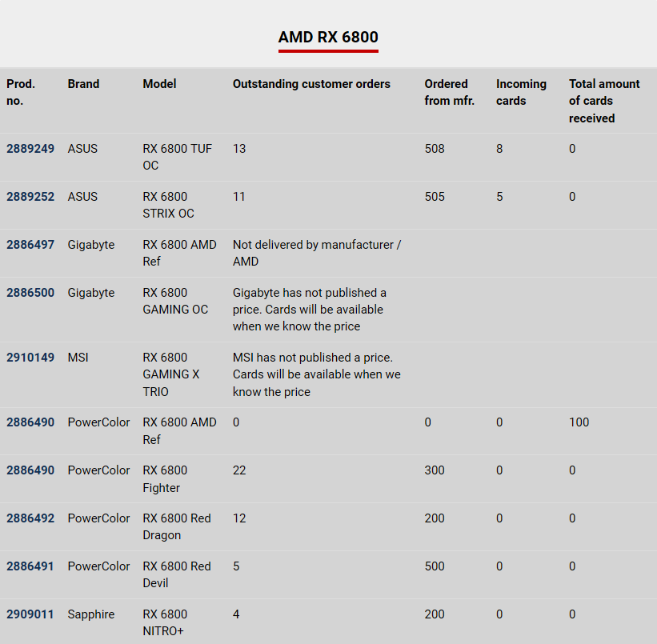Click PowerColor brand in the Fighter row
This screenshot has width=657, height=644.
(x=98, y=470)
